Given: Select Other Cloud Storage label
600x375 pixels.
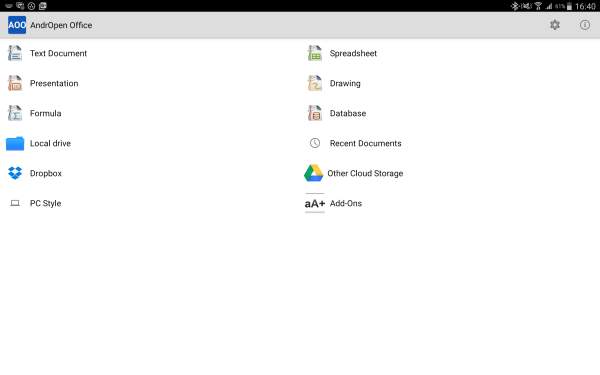Looking at the screenshot, I should 365,173.
